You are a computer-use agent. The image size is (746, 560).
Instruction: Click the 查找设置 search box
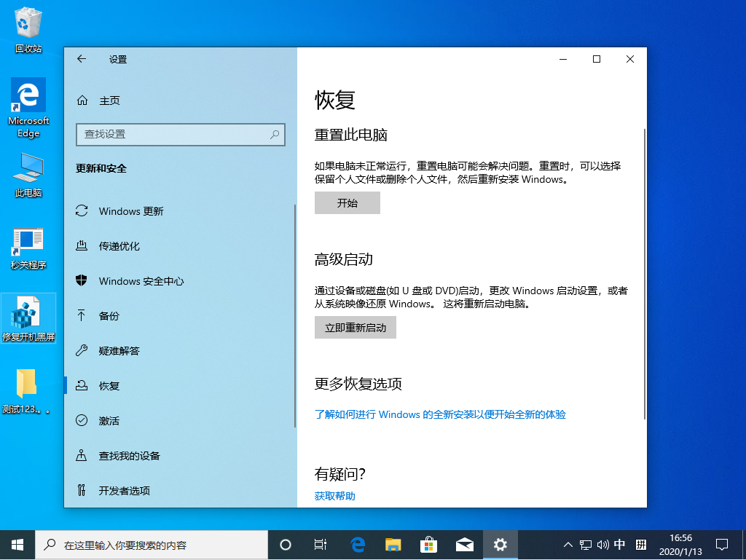(180, 135)
